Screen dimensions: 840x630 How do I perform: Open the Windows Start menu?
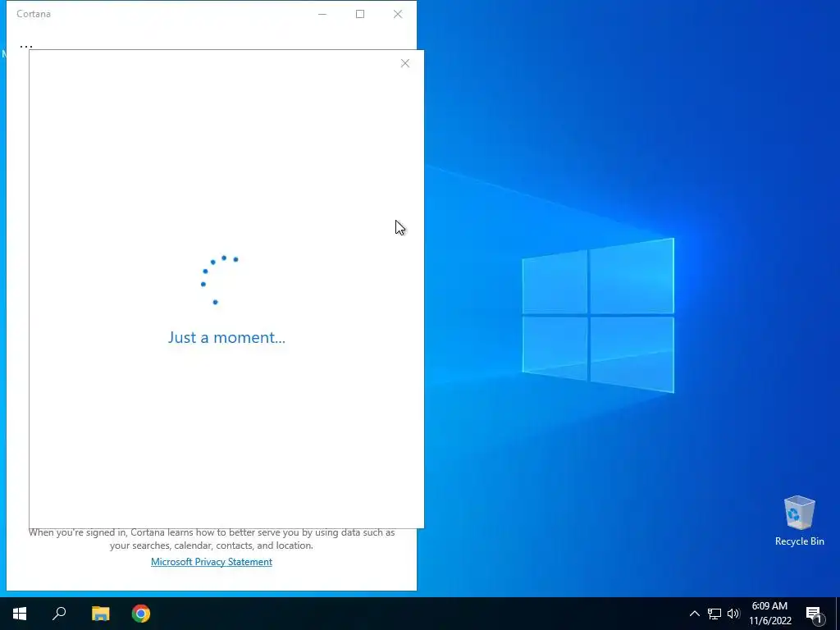pos(20,614)
